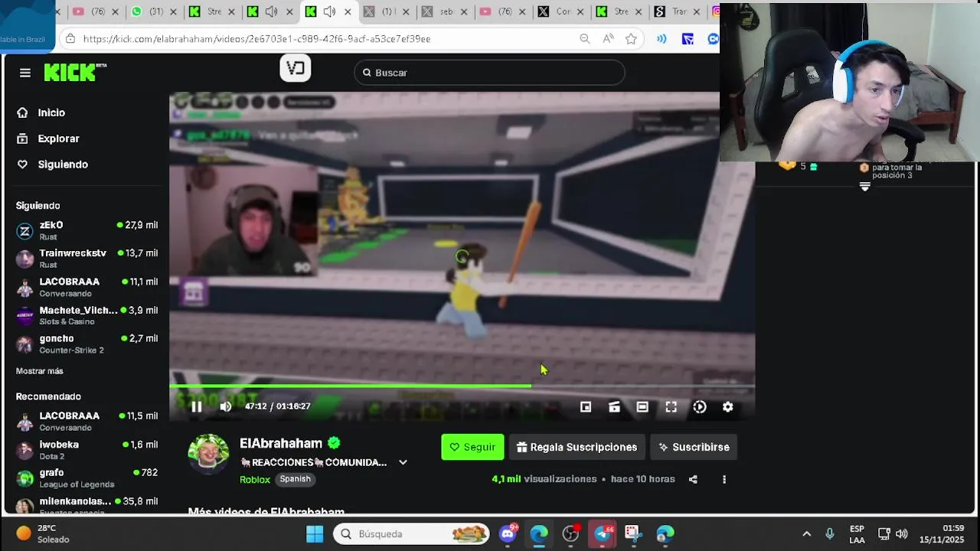Switch to the WhatsApp (31) browser tab
Image resolution: width=980 pixels, height=551 pixels.
tap(154, 11)
